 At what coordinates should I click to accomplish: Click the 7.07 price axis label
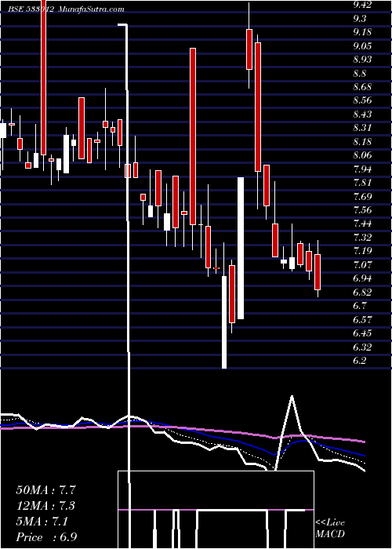tap(362, 264)
